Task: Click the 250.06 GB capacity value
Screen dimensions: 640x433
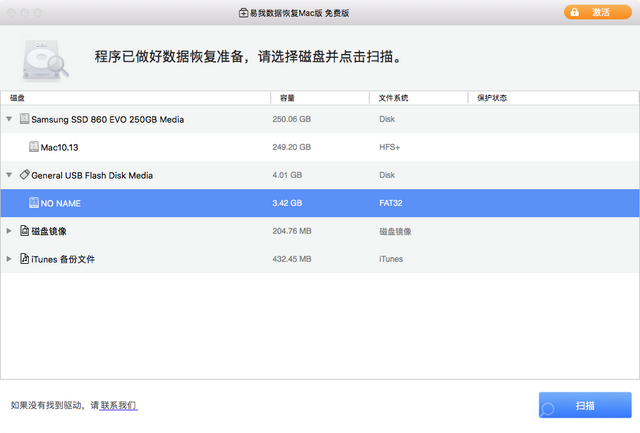Action: (291, 119)
